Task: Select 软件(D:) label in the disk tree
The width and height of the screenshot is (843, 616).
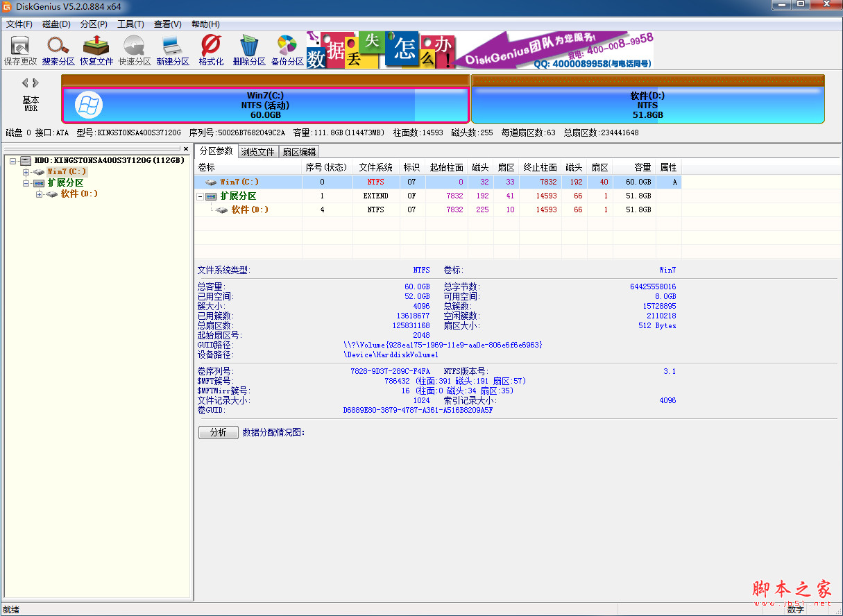Action: [x=79, y=194]
